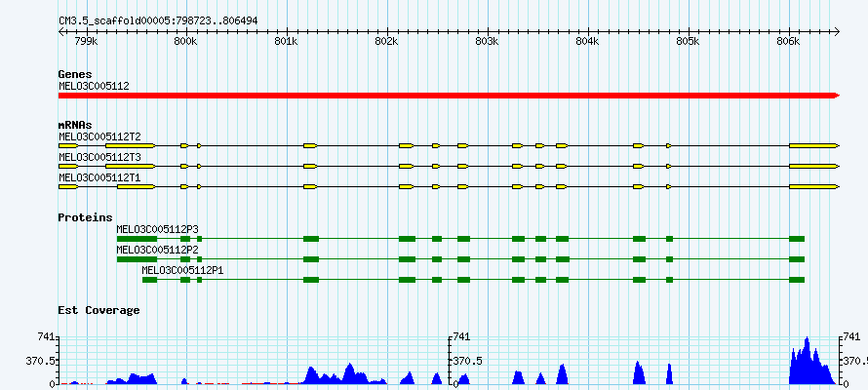Click the 741 label on the middle coverage axis
The width and height of the screenshot is (868, 390).
click(x=460, y=337)
